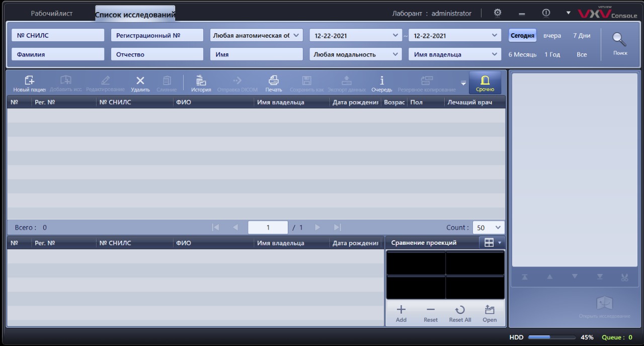Click the HDD usage progress bar

(551, 337)
